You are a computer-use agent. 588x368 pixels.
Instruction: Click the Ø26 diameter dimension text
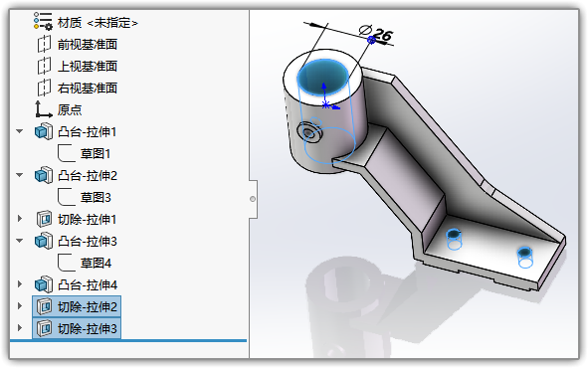tap(376, 33)
